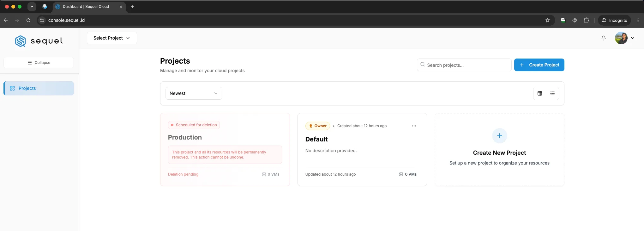644x231 pixels.
Task: Bookmark this page with the star icon
Action: point(548,20)
